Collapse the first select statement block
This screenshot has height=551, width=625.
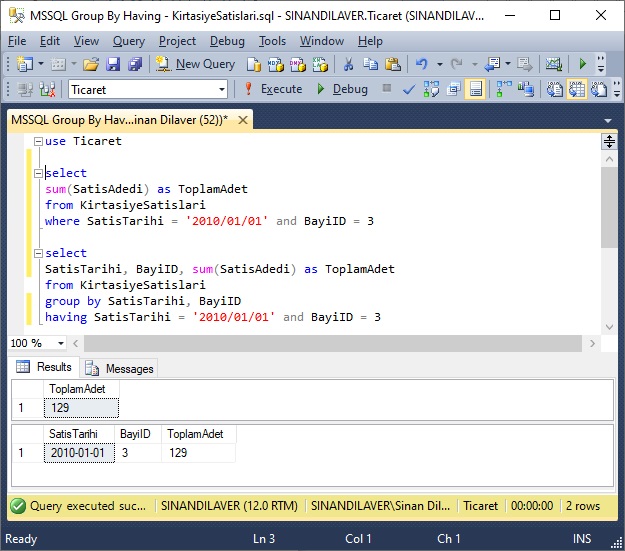pos(38,173)
